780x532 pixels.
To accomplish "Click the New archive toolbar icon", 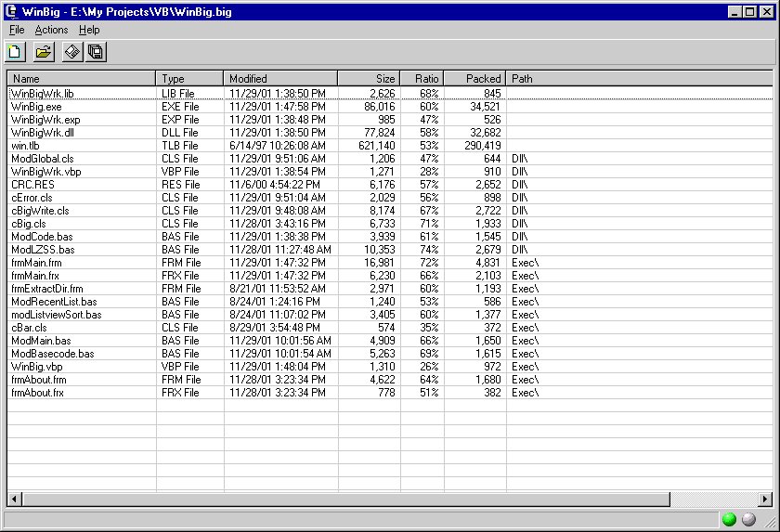I will point(15,52).
